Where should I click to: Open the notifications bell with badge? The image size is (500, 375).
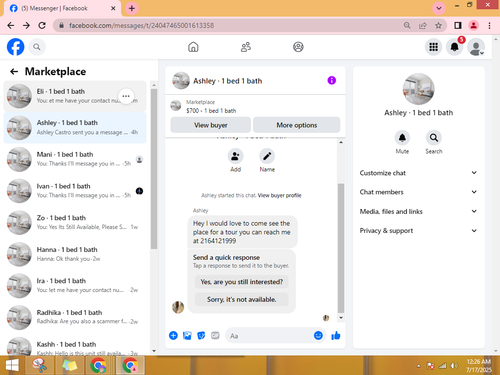pos(455,47)
